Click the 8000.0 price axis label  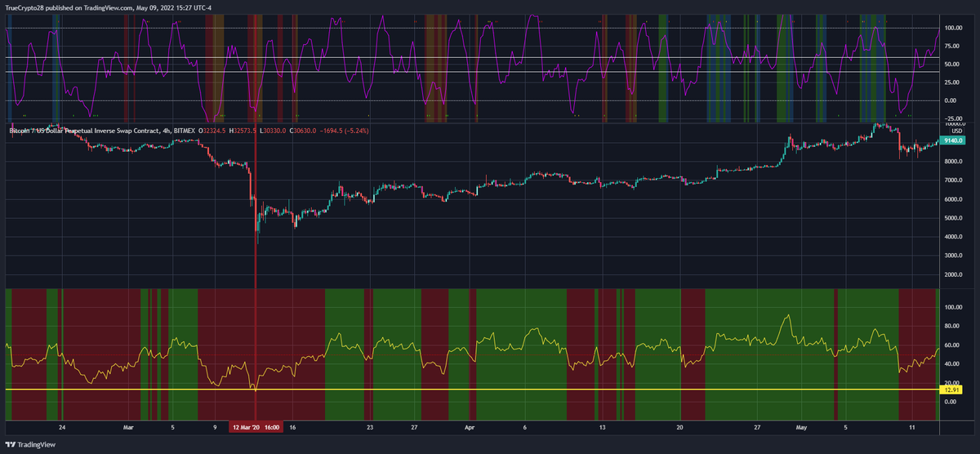pyautogui.click(x=955, y=162)
